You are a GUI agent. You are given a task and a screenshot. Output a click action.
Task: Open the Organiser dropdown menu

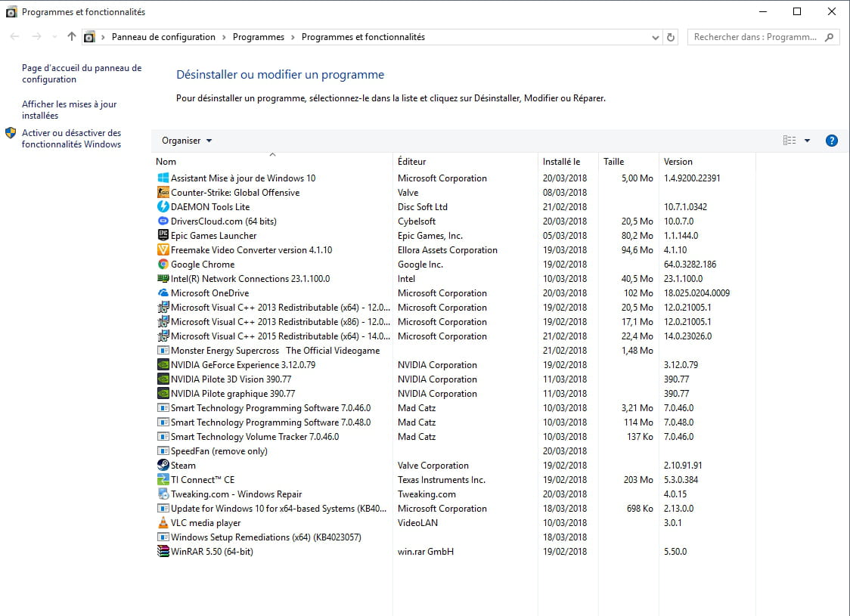tap(187, 141)
